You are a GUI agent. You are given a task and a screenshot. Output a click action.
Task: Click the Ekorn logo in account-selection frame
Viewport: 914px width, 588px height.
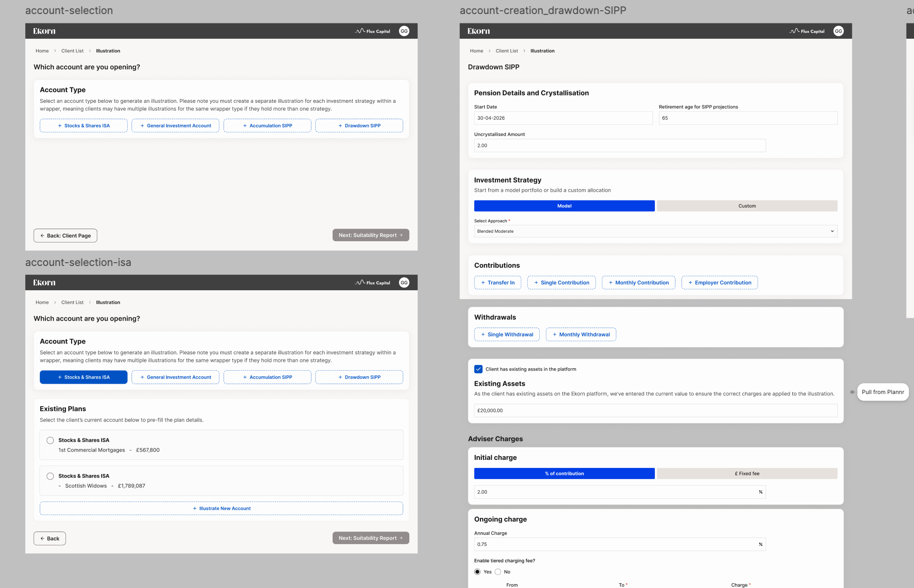pos(44,31)
